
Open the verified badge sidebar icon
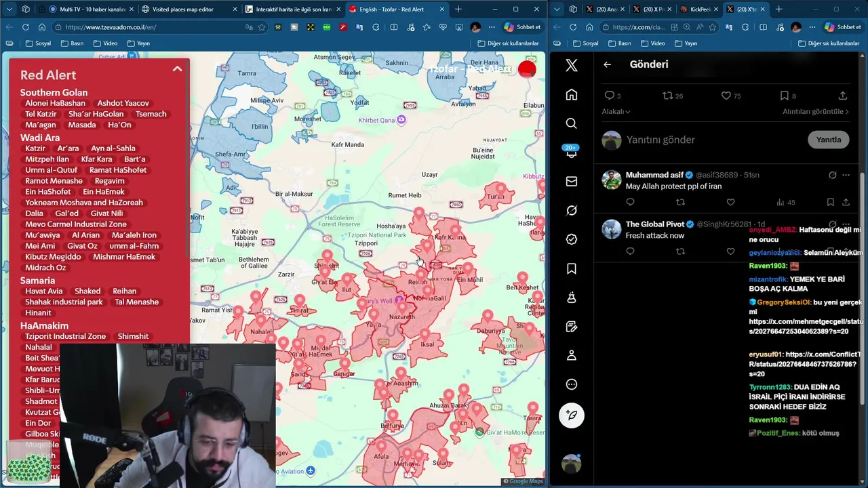coord(572,239)
